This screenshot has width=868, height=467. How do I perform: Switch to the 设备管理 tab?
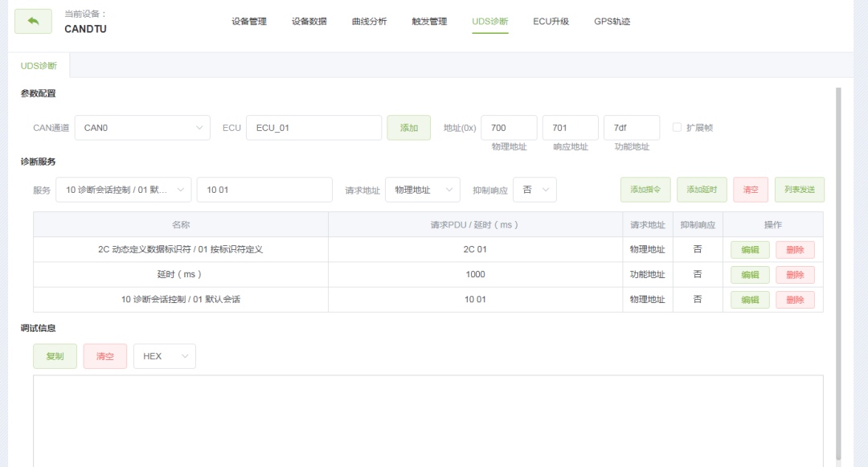249,22
